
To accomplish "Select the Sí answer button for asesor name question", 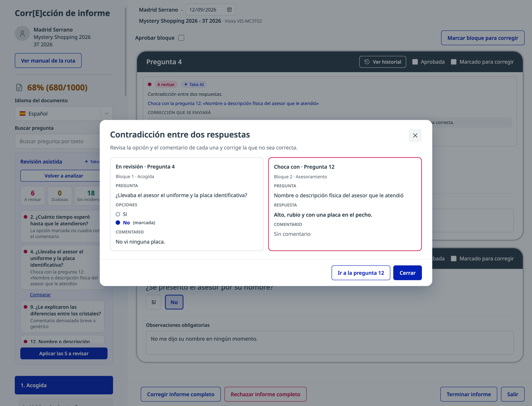I will pos(154,302).
